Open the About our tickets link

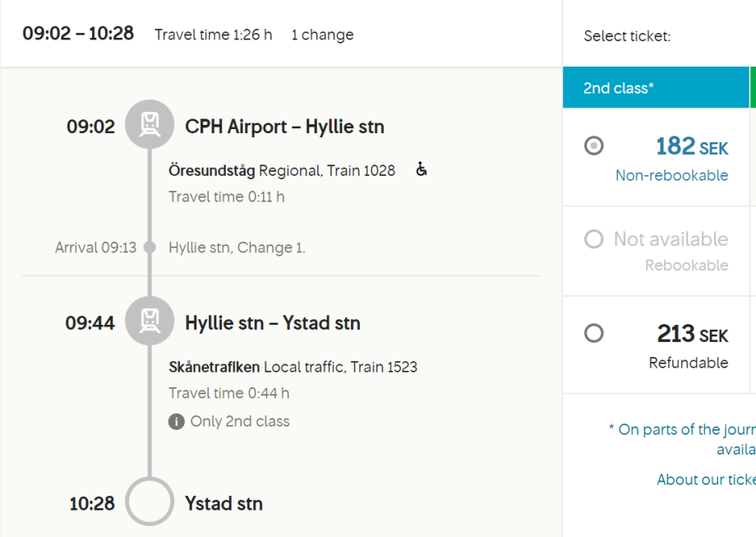pyautogui.click(x=706, y=479)
